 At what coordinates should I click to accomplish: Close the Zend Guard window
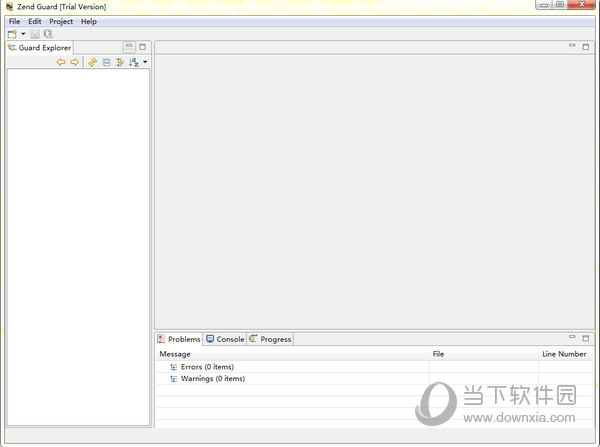[x=581, y=5]
